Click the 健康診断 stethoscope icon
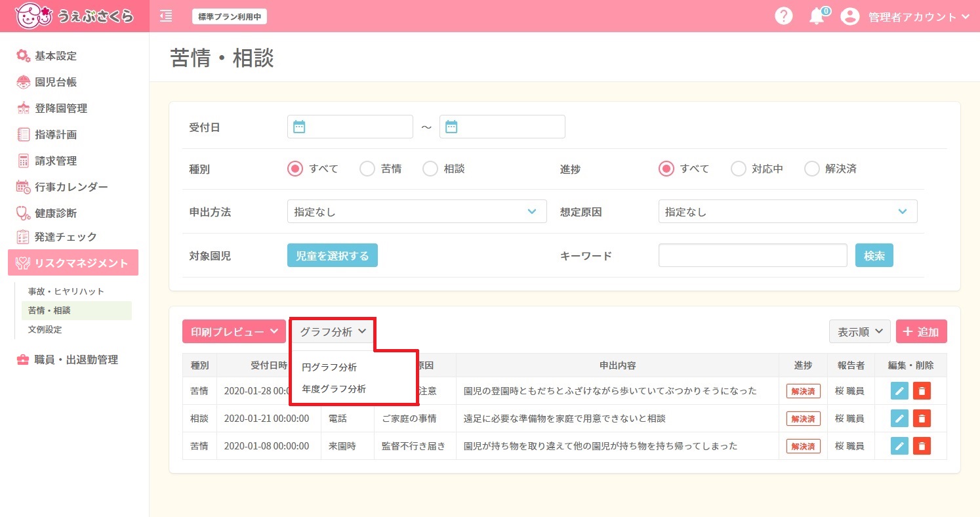Image resolution: width=980 pixels, height=517 pixels. [24, 213]
